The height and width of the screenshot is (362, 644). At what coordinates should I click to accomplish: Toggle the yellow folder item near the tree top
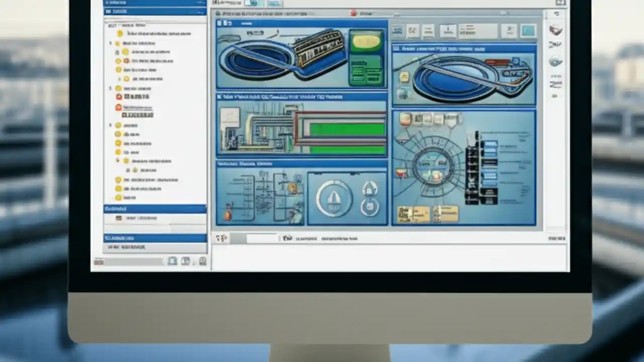click(x=119, y=33)
